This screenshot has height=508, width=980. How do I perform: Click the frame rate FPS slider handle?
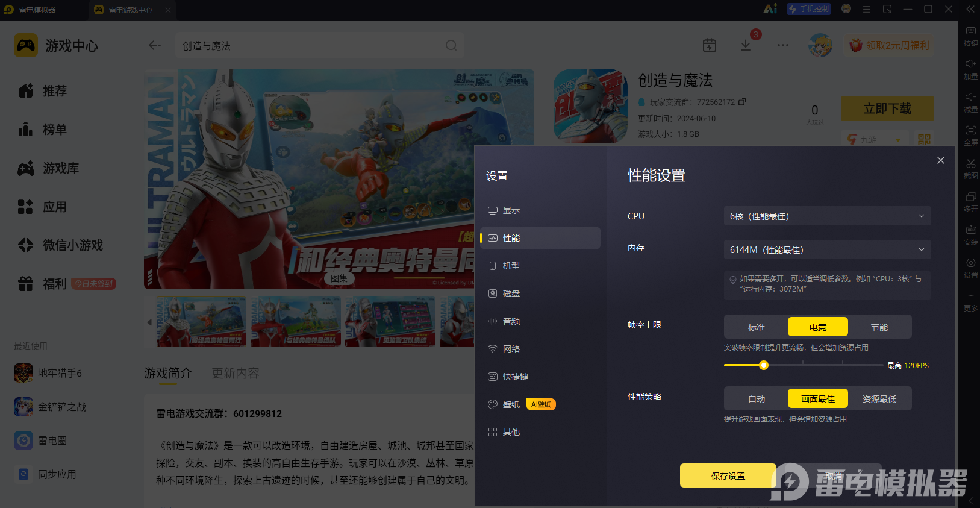tap(764, 365)
